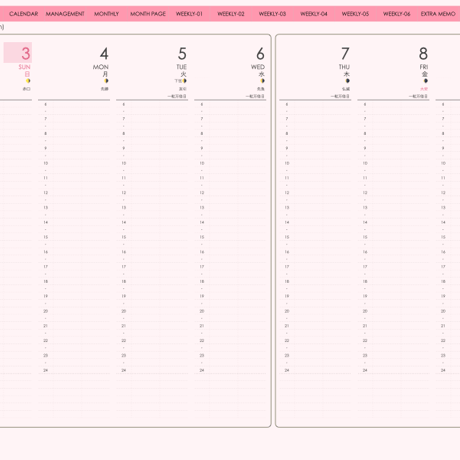Viewport: 460px width, 460px height.
Task: Click the 水 kanji under WED
Action: (x=262, y=74)
